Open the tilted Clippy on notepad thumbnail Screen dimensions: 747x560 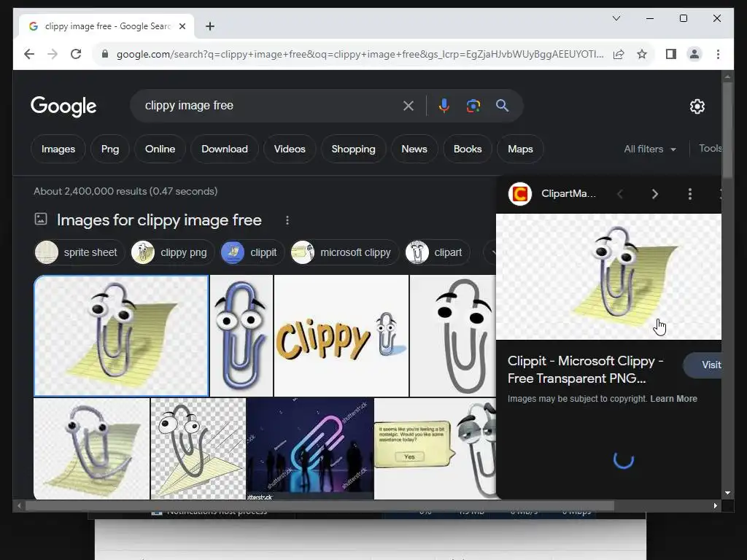coord(91,448)
